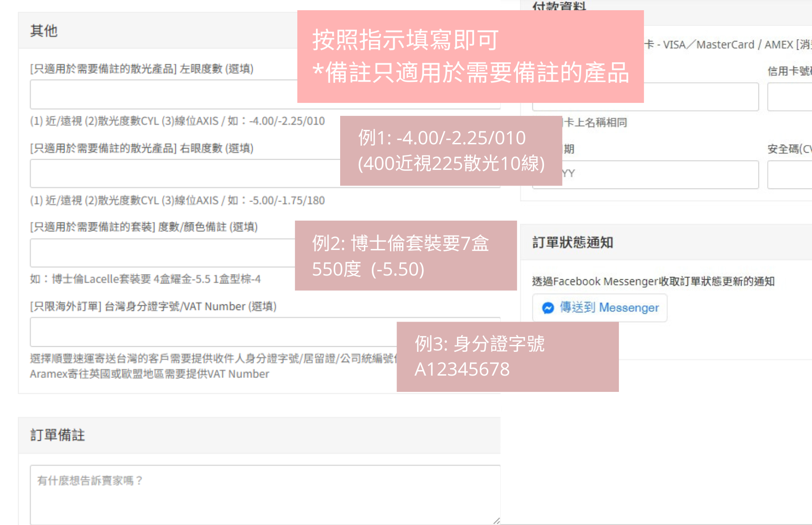Click the Messenger logo icon

[x=548, y=308]
